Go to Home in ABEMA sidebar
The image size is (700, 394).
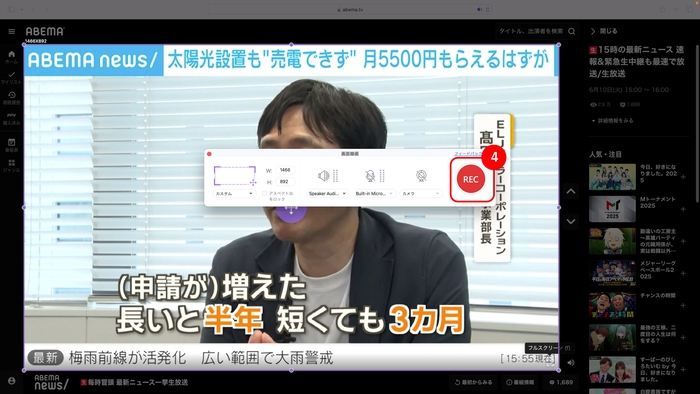(x=12, y=57)
